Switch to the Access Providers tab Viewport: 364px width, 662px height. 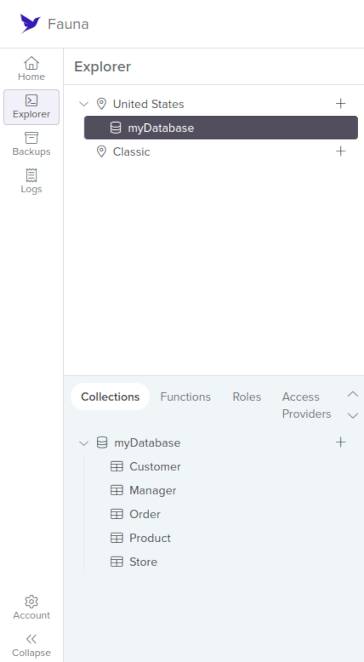(307, 405)
